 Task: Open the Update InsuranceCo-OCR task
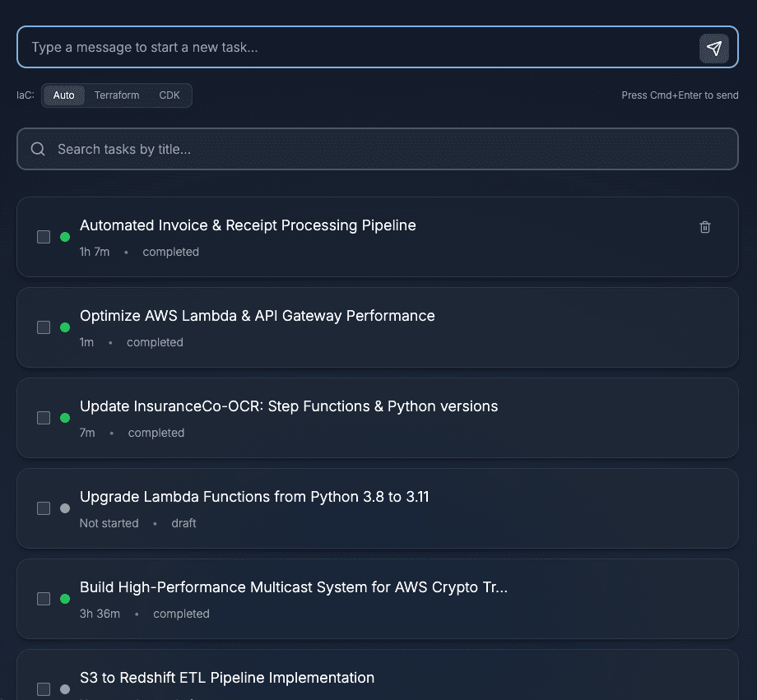click(288, 406)
